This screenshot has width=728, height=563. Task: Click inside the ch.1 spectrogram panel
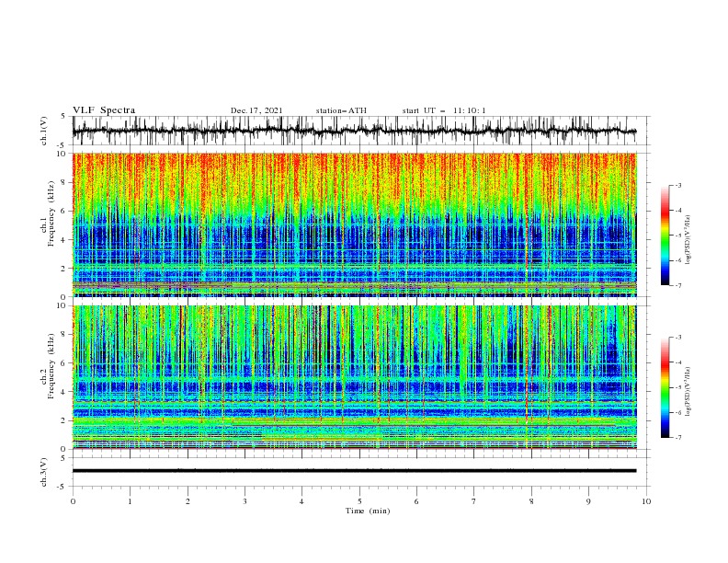tap(354, 224)
